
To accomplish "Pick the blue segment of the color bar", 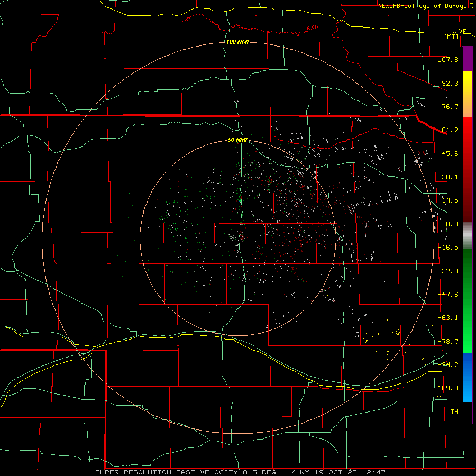I will (467, 377).
